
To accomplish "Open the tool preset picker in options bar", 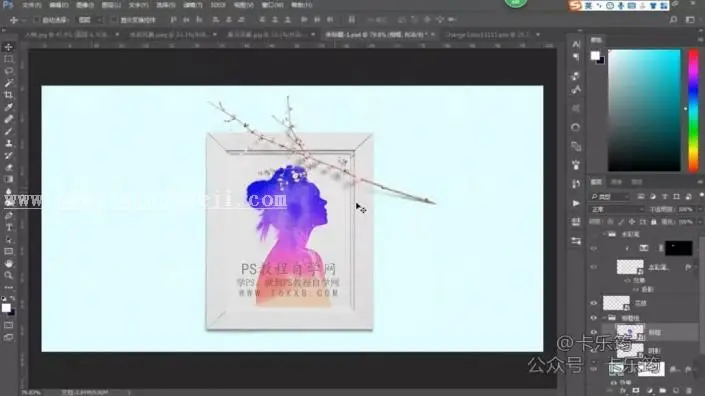I will 17,20.
